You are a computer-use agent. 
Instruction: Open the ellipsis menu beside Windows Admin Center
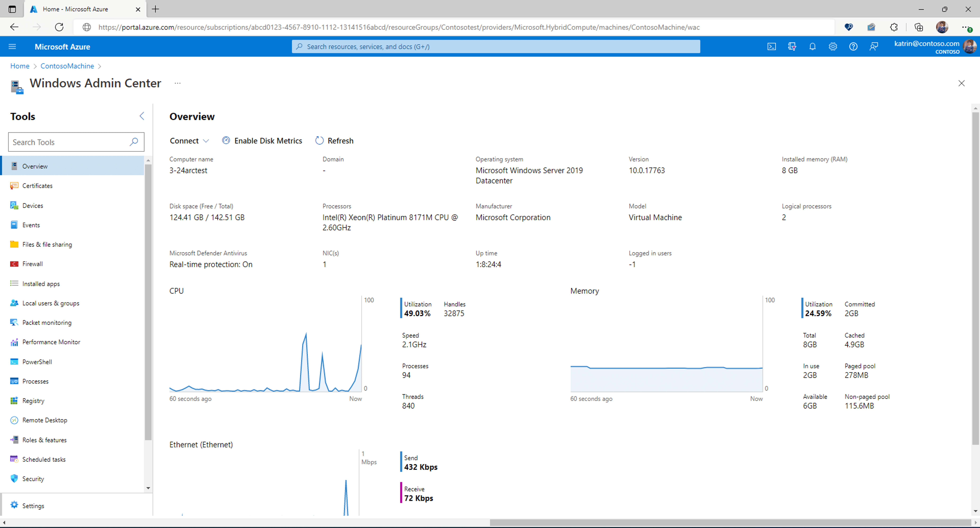177,83
